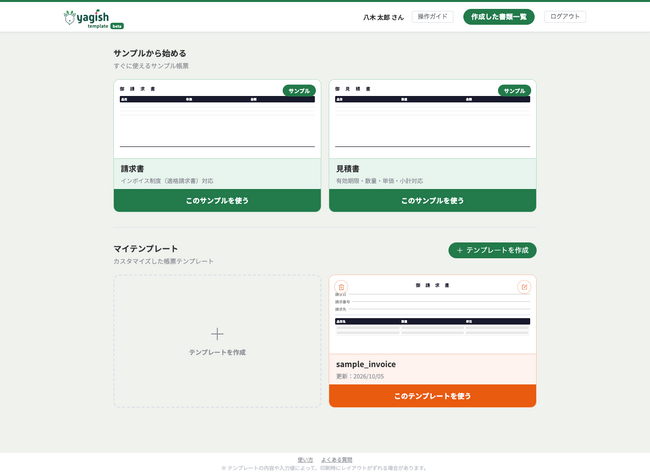
Task: Click the yagish template logo
Action: click(x=93, y=19)
